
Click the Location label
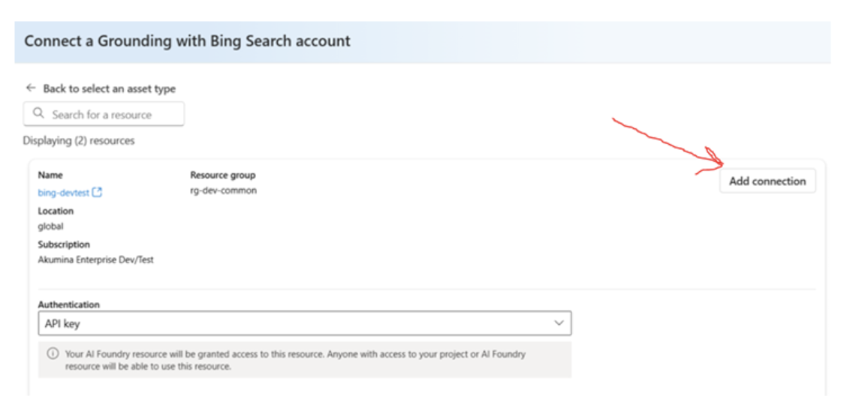point(56,211)
